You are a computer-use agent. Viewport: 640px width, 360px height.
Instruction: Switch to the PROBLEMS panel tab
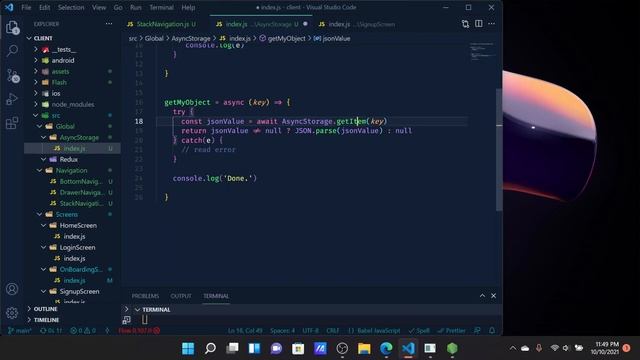(145, 296)
